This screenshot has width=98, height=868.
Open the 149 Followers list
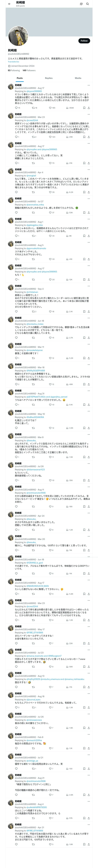point(29,70)
